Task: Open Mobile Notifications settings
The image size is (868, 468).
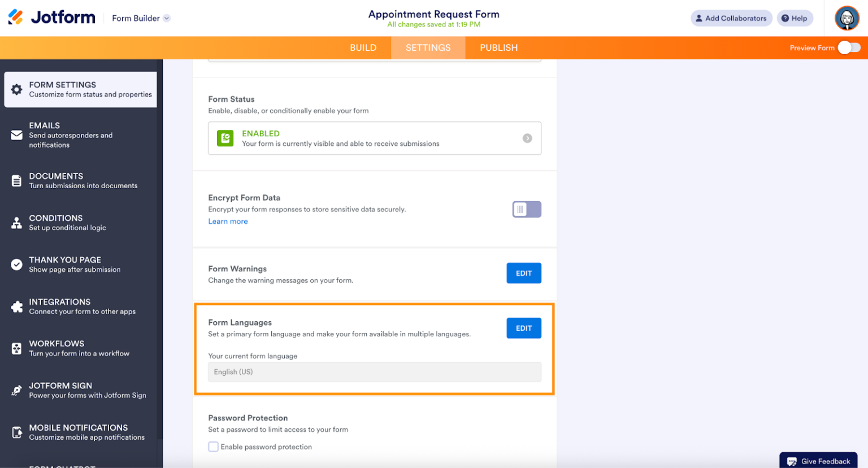Action: pos(80,432)
